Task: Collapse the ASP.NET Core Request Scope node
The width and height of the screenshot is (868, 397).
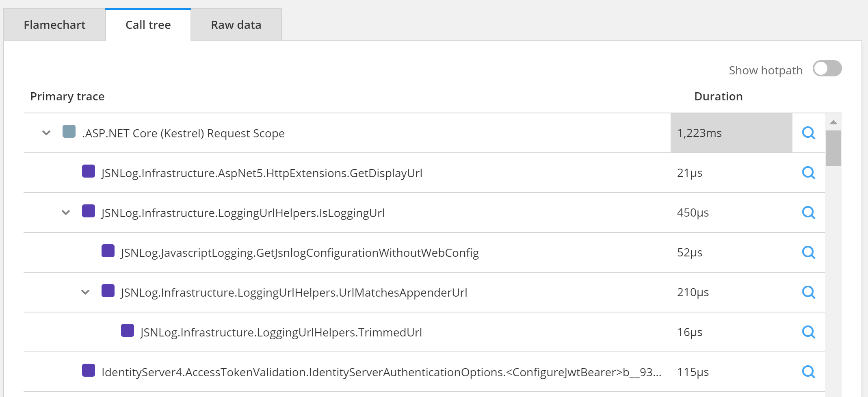Action: [46, 133]
